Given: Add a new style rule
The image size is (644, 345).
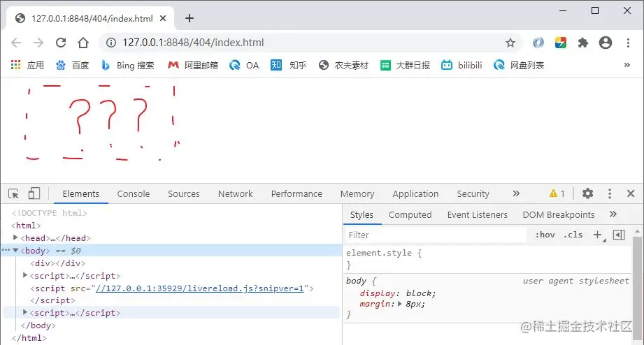Looking at the screenshot, I should tap(598, 235).
